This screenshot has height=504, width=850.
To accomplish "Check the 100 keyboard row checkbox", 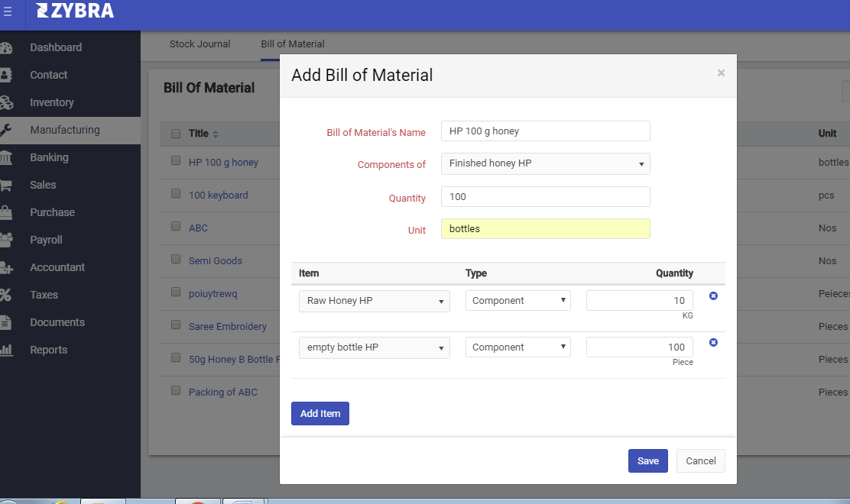I will [x=176, y=194].
